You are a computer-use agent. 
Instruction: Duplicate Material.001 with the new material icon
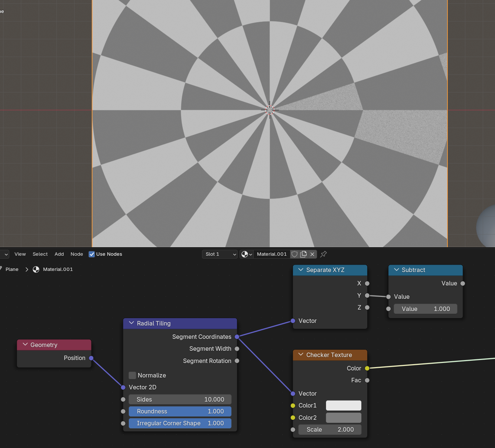pos(303,254)
